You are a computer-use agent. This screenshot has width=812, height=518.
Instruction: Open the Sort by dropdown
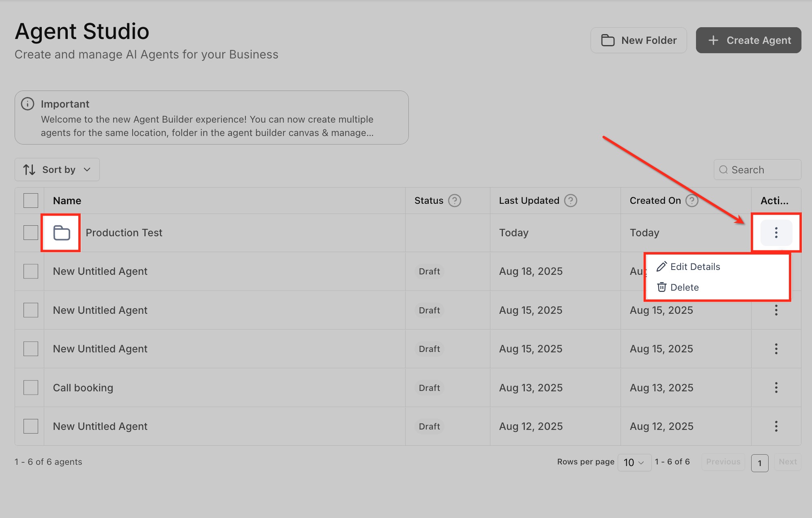tap(57, 170)
